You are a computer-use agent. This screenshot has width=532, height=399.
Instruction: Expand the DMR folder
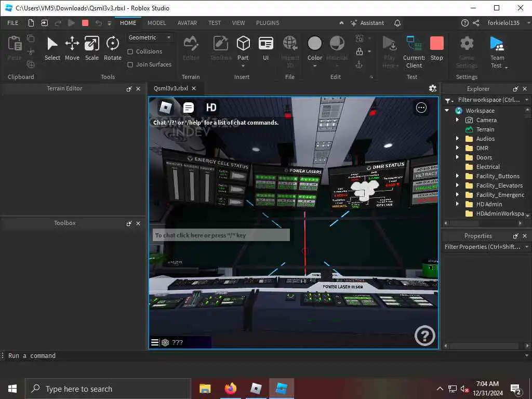(x=457, y=148)
